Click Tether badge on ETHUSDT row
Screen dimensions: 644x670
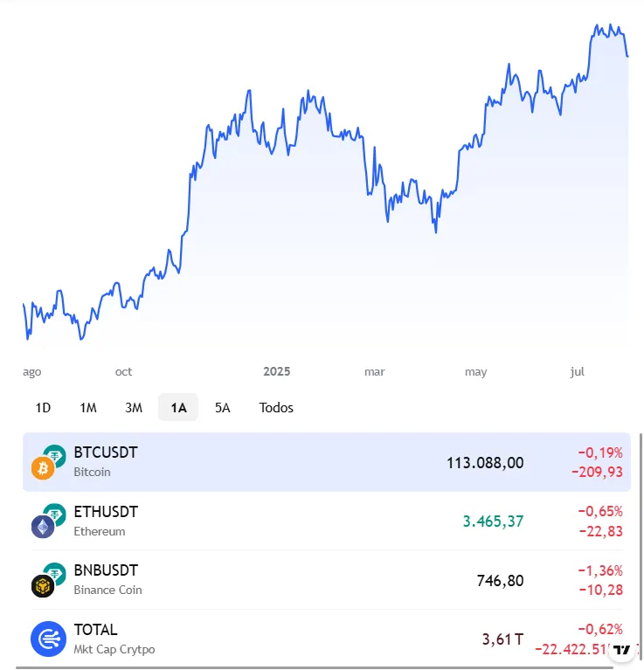tap(56, 514)
